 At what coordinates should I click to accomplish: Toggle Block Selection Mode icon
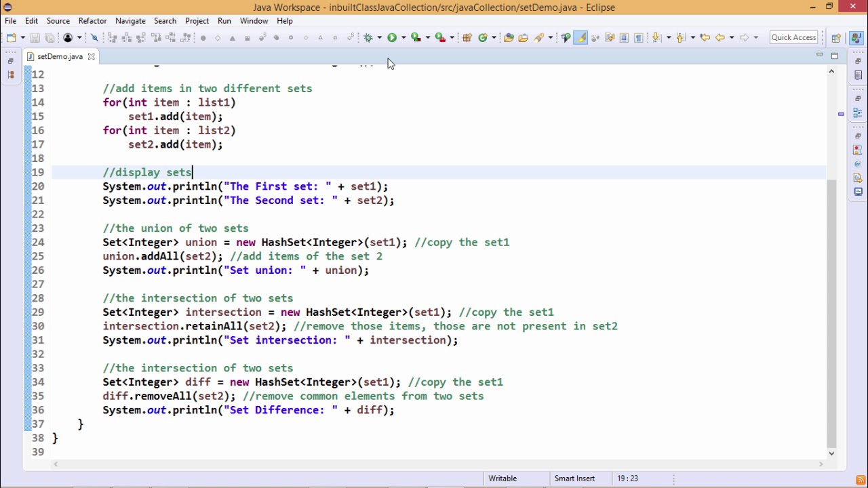coord(624,38)
